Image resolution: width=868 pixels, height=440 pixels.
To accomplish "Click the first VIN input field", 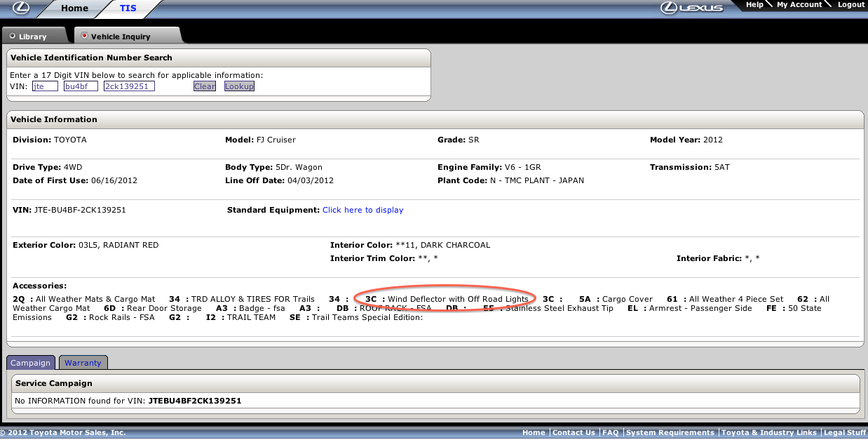I will click(45, 86).
